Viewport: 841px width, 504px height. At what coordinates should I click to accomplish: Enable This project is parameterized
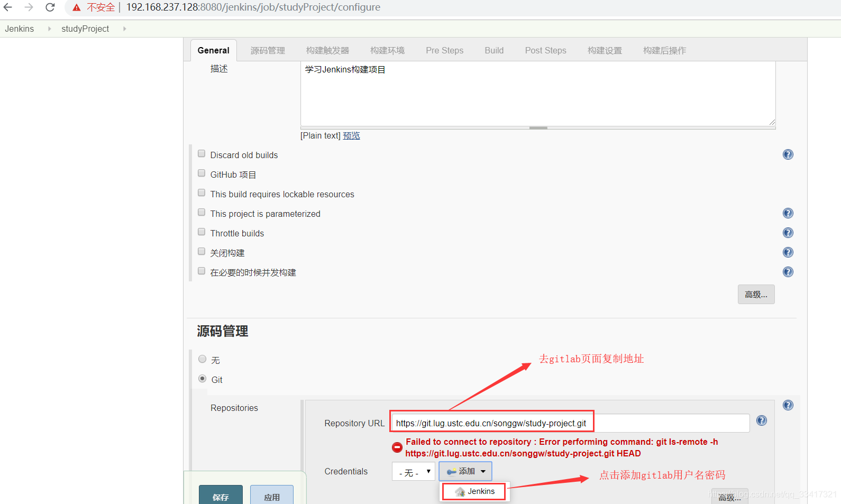(202, 213)
